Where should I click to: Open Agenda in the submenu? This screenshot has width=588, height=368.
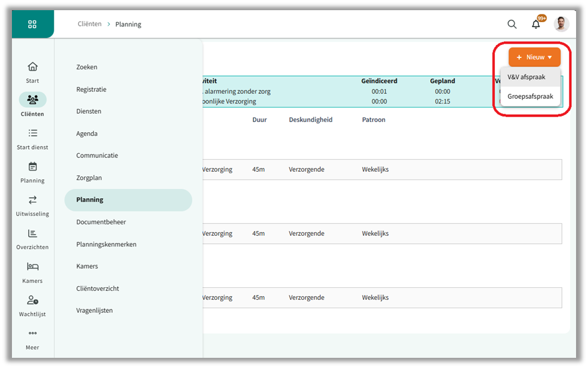[87, 133]
